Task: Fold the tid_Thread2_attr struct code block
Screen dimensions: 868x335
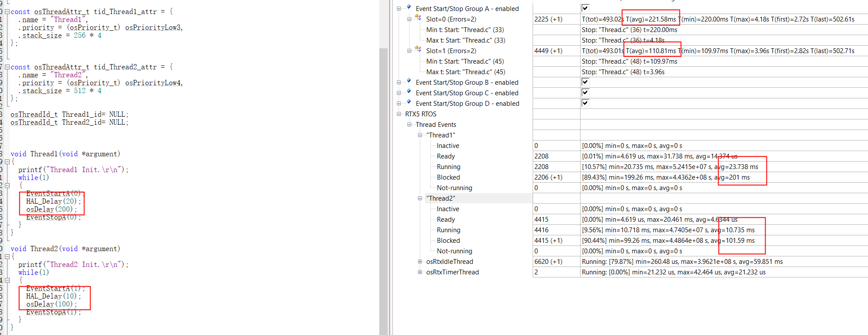Action: pos(7,67)
